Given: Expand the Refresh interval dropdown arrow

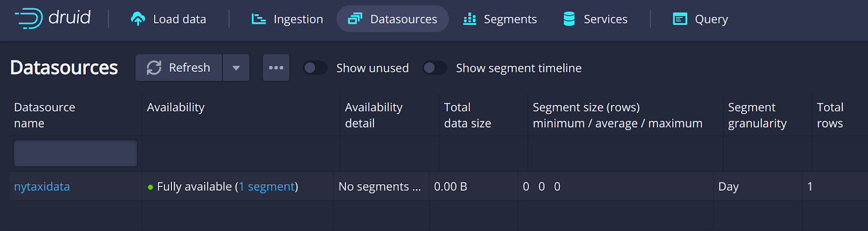Looking at the screenshot, I should point(236,68).
